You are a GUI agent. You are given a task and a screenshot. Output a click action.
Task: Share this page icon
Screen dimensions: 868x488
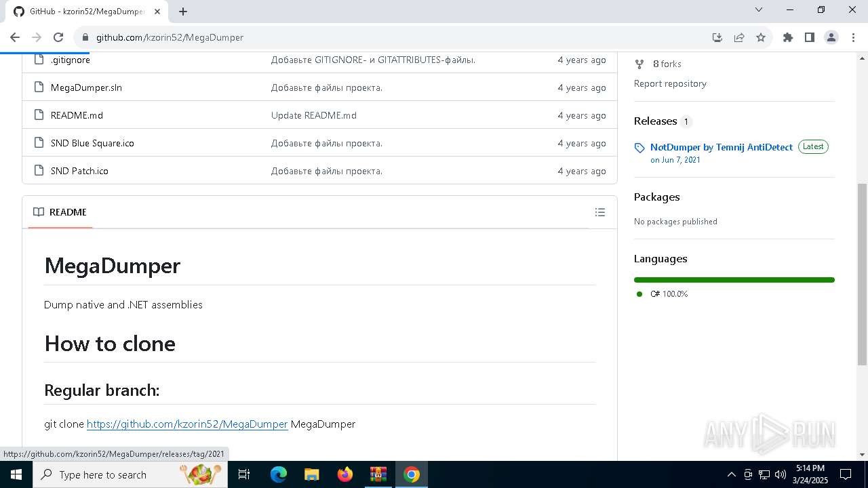pos(739,37)
